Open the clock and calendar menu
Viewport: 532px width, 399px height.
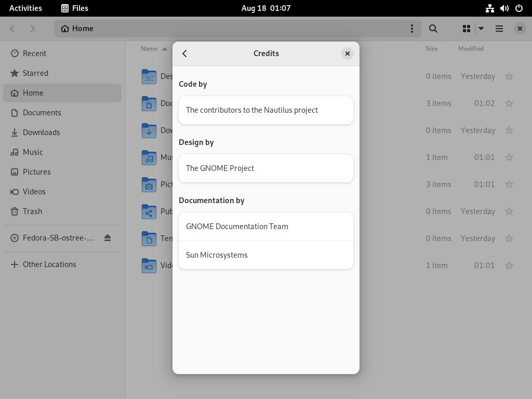(266, 8)
